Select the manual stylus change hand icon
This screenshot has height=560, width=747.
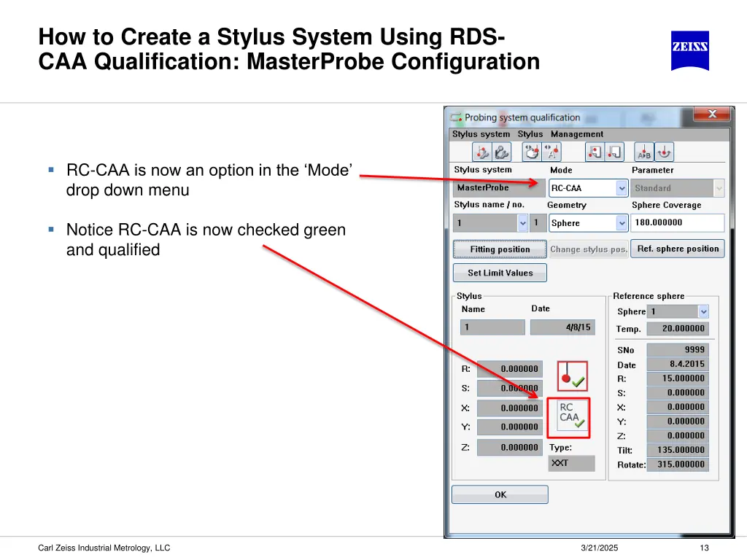(533, 152)
